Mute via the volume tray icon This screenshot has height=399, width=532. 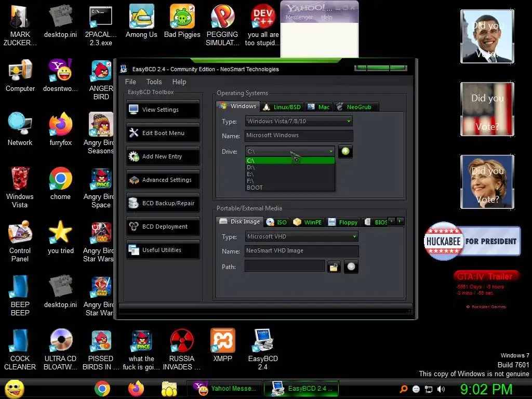441,389
